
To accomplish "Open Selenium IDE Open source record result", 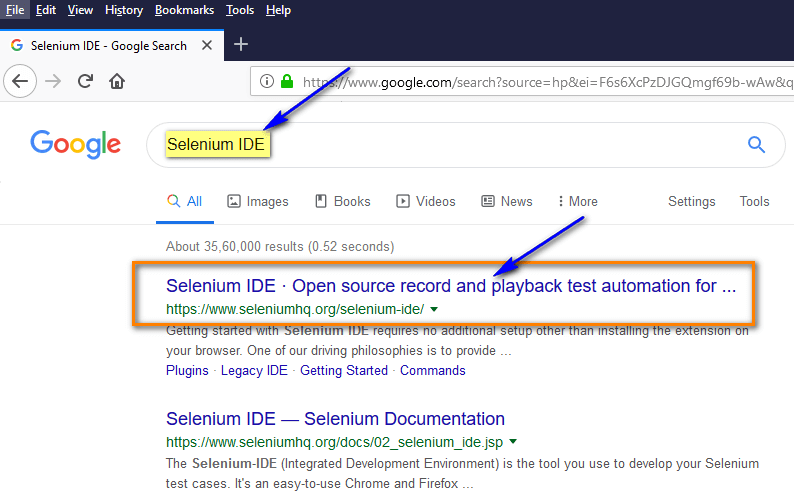I will click(x=451, y=286).
